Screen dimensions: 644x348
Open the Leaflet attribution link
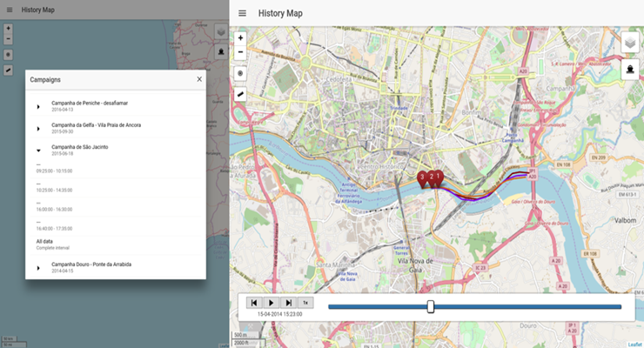click(634, 345)
